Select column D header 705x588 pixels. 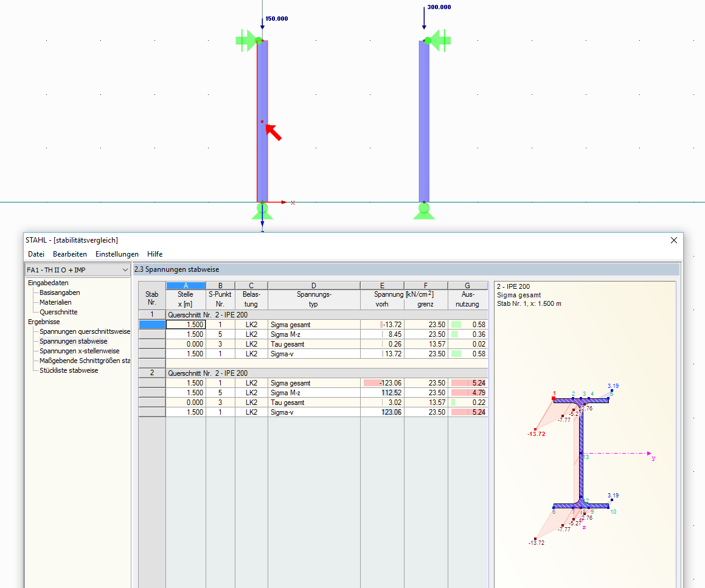click(314, 285)
